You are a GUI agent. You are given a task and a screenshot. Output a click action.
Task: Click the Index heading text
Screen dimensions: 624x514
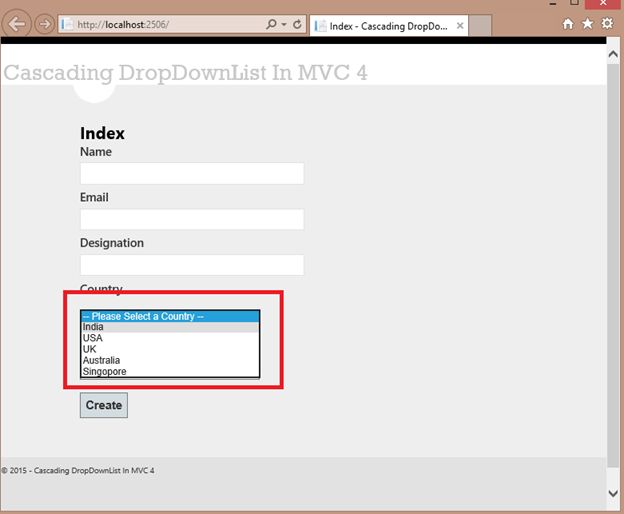pyautogui.click(x=102, y=133)
